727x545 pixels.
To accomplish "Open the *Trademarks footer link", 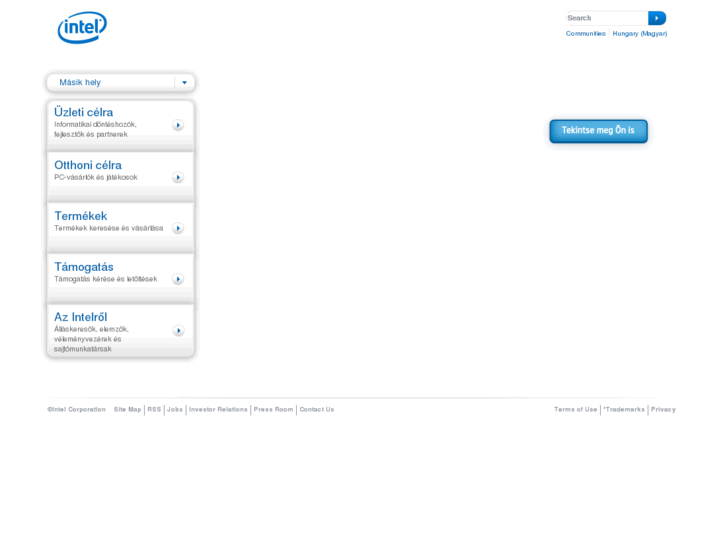I will (624, 410).
